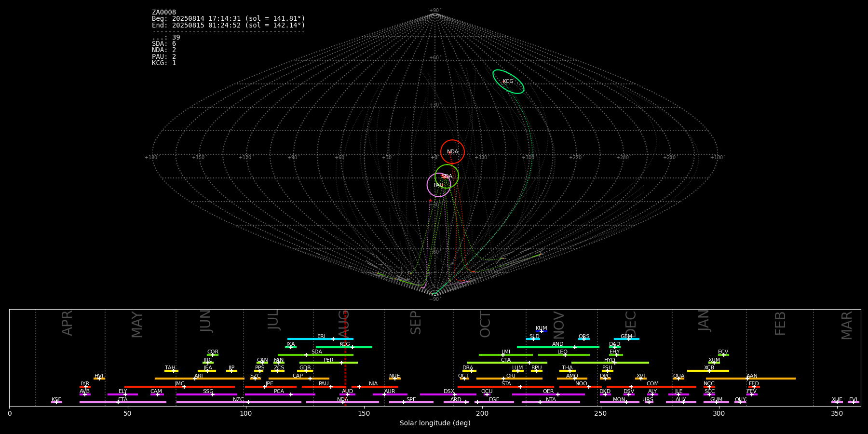Click the red NDA radiant circle on sky map

[x=452, y=152]
